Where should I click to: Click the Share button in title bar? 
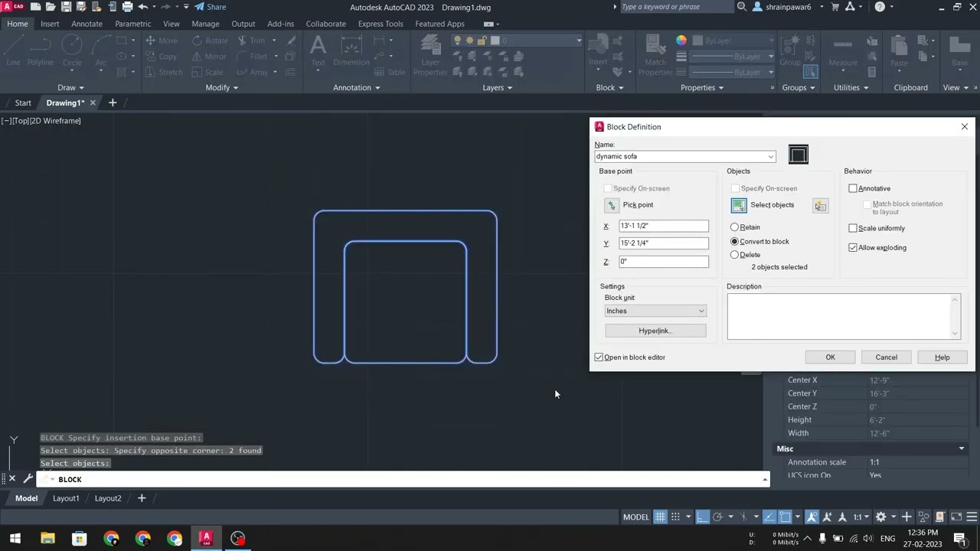pos(210,7)
